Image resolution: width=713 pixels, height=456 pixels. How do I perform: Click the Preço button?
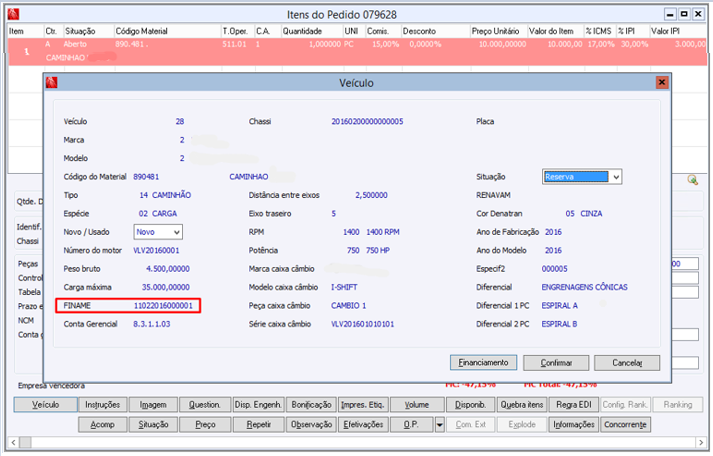pyautogui.click(x=205, y=425)
